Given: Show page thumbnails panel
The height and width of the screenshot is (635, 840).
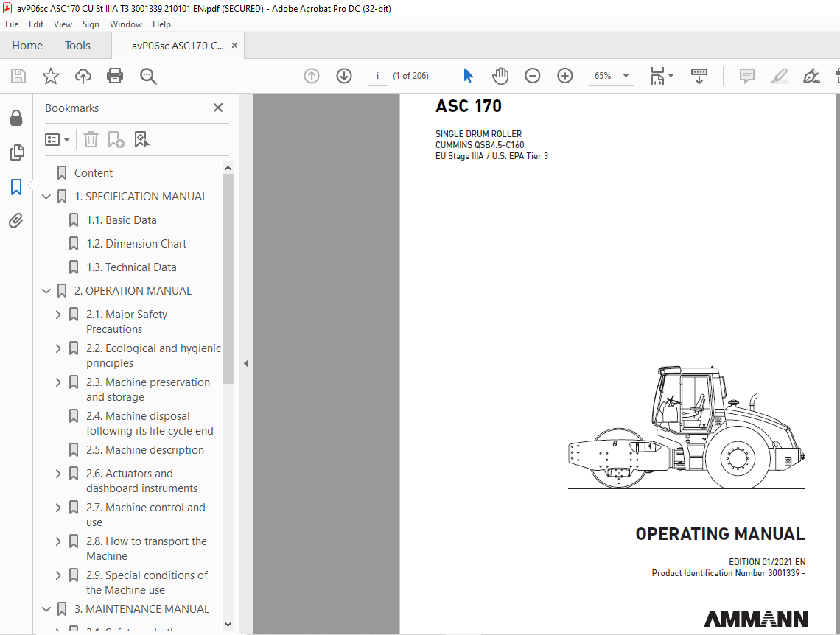Looking at the screenshot, I should 17,152.
